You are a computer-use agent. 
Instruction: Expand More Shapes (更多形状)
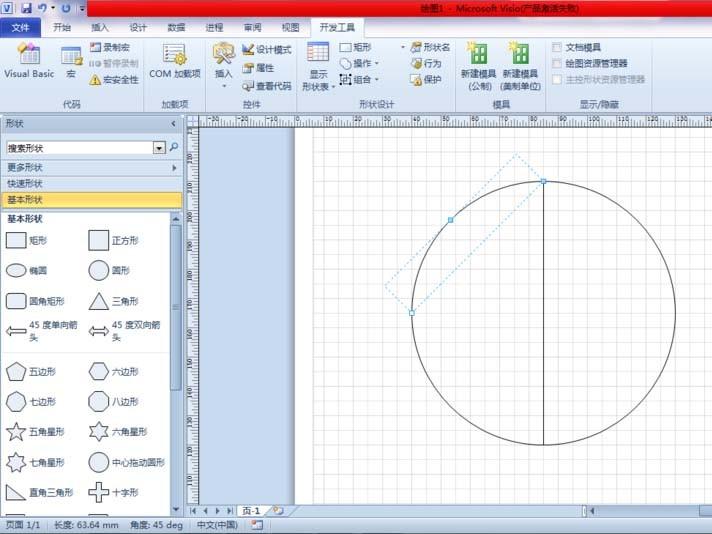click(92, 168)
